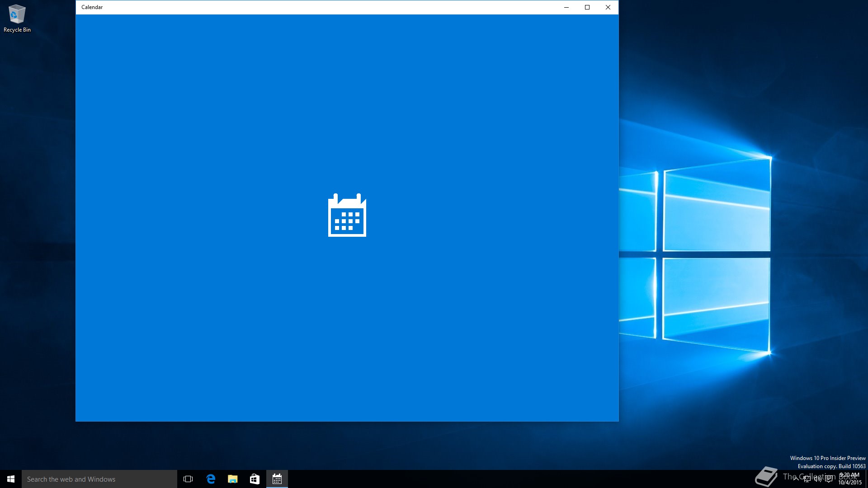This screenshot has width=868, height=488.
Task: Minimize the Calendar window
Action: tap(566, 7)
